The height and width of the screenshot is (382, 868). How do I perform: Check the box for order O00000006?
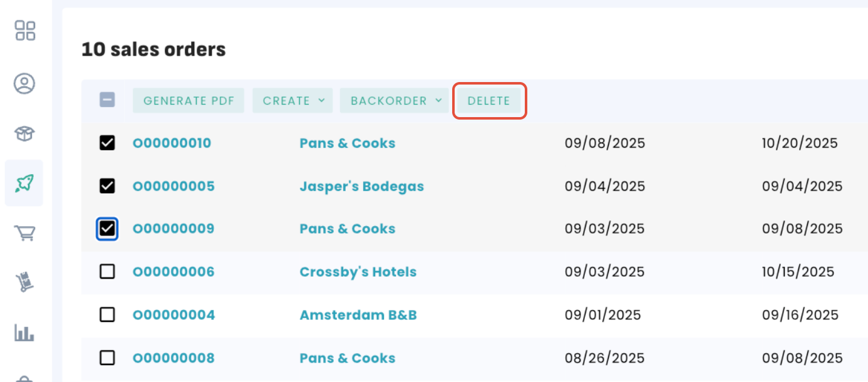coord(107,272)
